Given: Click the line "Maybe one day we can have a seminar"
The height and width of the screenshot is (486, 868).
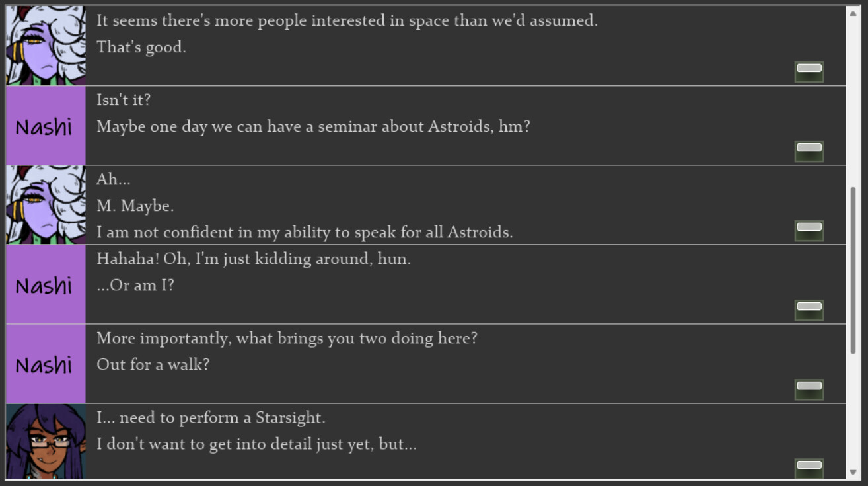Looking at the screenshot, I should click(x=313, y=126).
